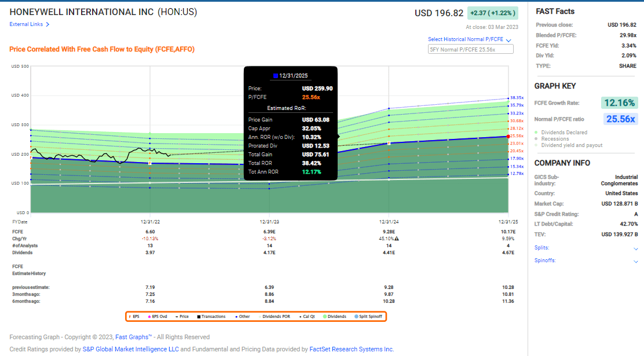The image size is (644, 356).
Task: Click the +2.37 (+1.22%) price change badge
Action: point(492,13)
